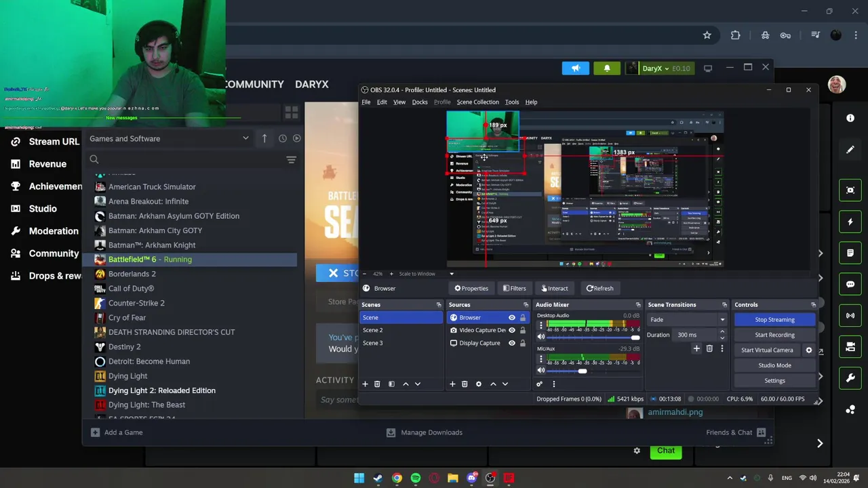Click Start Recording button

pyautogui.click(x=774, y=335)
